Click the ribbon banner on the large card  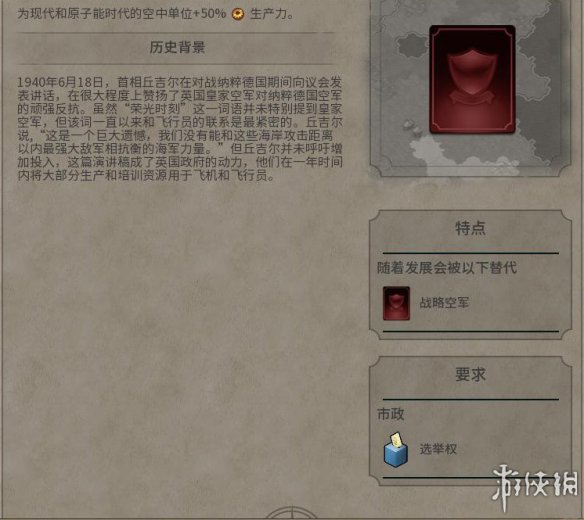click(472, 96)
